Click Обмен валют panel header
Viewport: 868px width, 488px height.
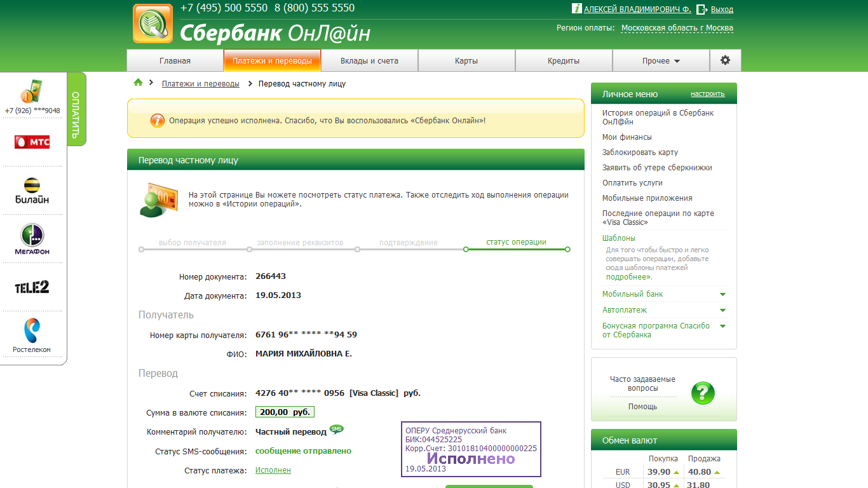tap(664, 440)
